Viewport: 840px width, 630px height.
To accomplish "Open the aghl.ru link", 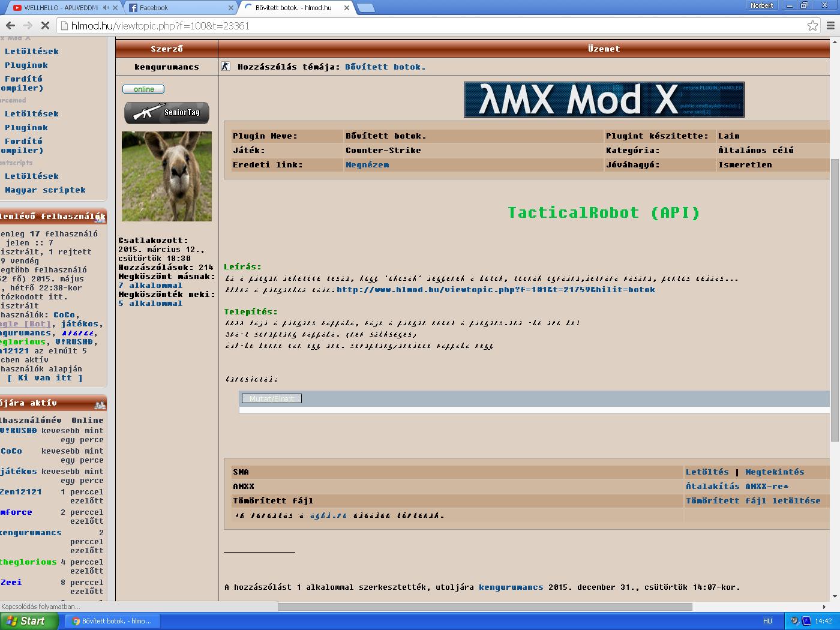I will [x=328, y=515].
